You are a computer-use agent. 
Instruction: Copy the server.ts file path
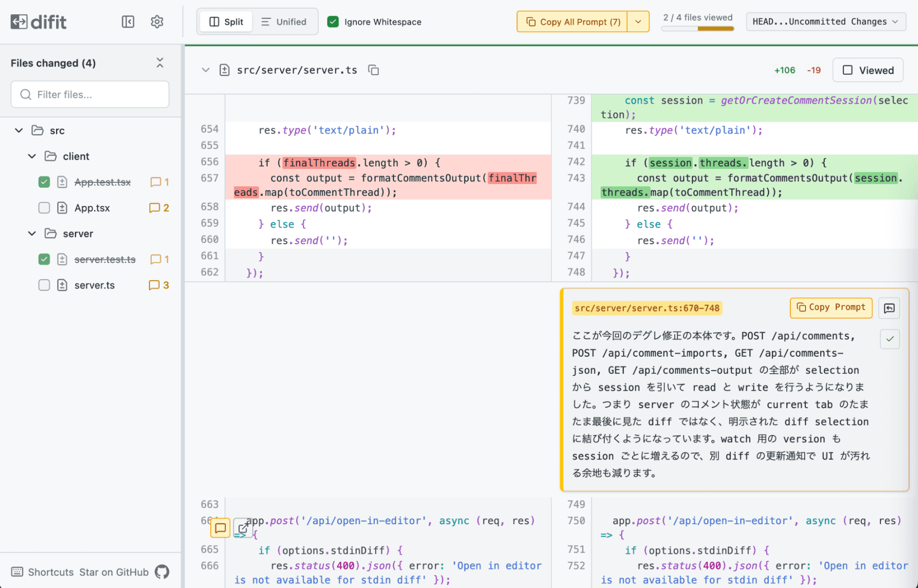point(373,70)
